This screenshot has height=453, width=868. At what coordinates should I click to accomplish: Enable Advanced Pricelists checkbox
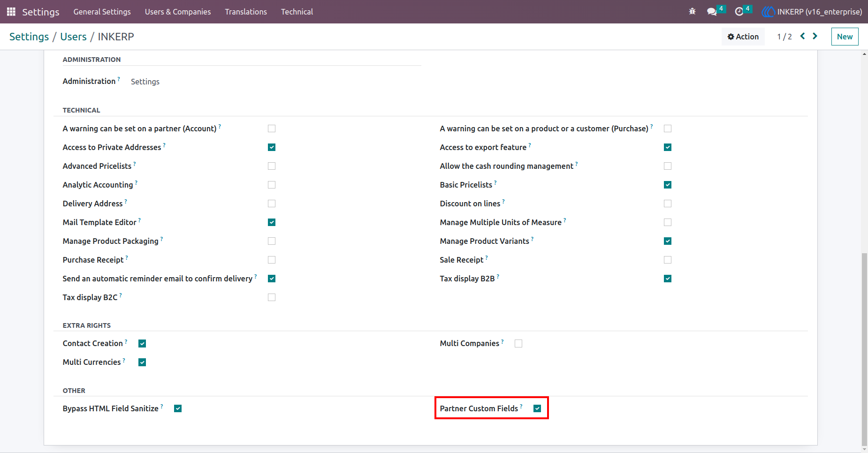pos(272,166)
